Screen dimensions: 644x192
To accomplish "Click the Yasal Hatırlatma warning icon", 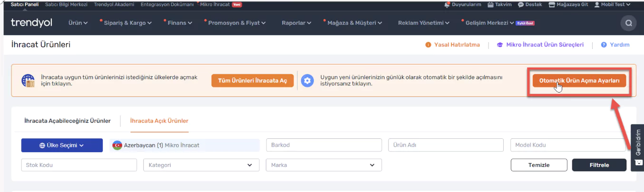I will [x=428, y=45].
